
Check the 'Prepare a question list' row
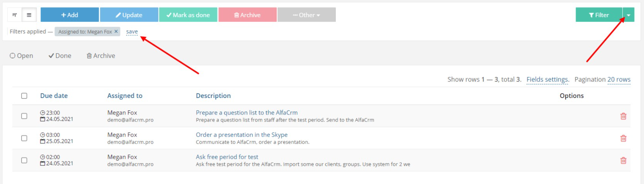(24, 116)
